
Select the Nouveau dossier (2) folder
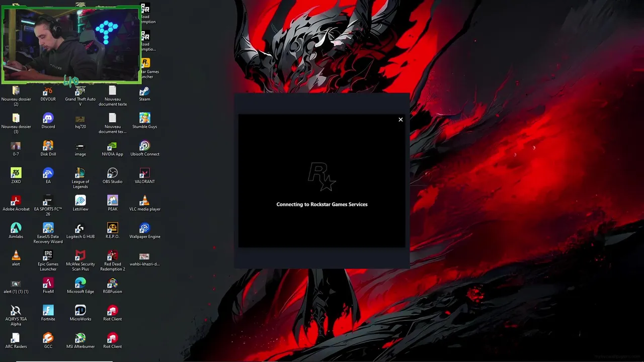[x=16, y=96]
